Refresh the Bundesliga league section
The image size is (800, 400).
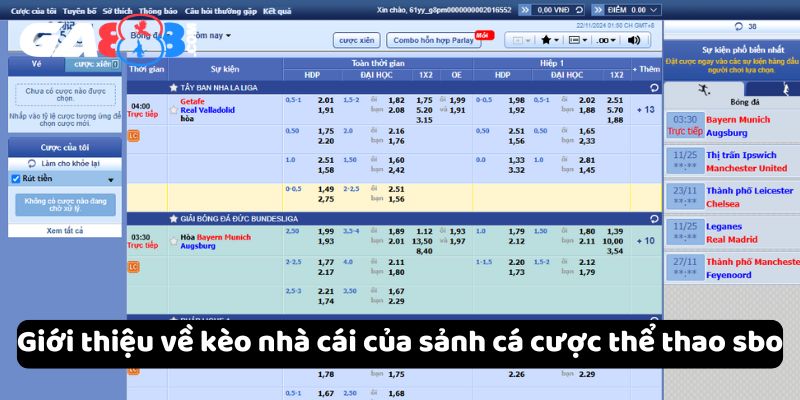coord(655,219)
